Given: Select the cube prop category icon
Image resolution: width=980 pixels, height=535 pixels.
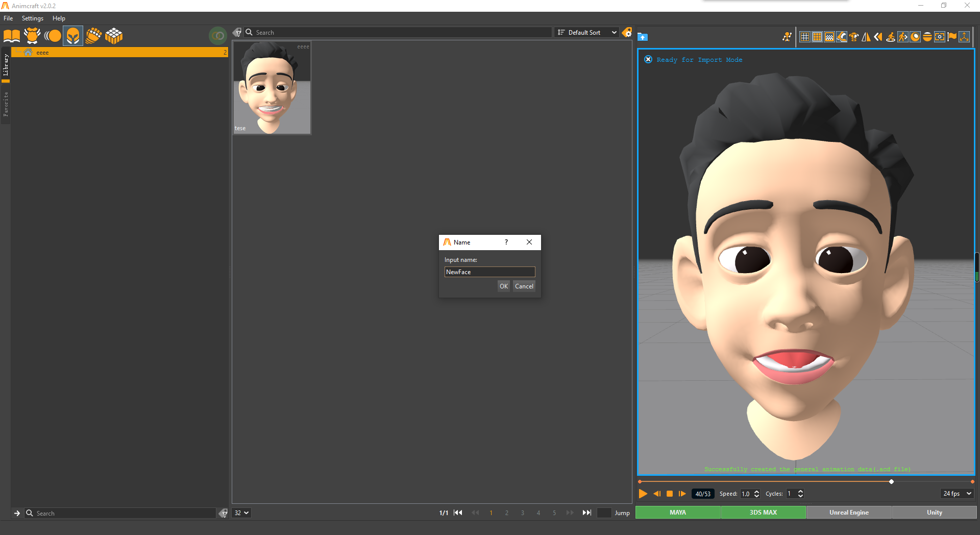Looking at the screenshot, I should coord(114,36).
